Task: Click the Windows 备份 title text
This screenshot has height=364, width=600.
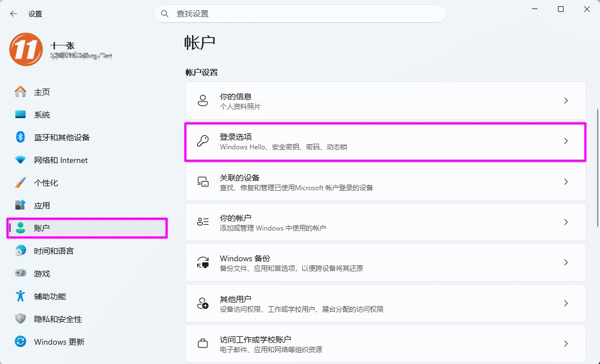Action: (x=245, y=258)
